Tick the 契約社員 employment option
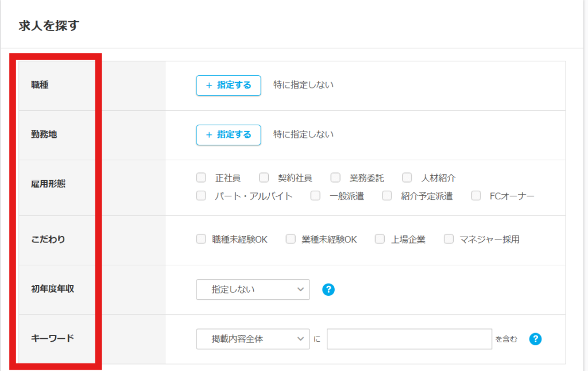 264,178
